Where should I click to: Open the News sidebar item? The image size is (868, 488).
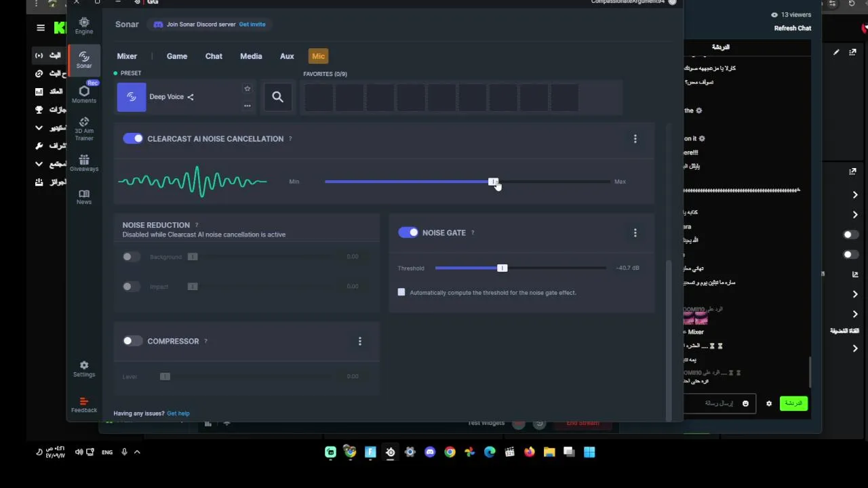(x=84, y=197)
